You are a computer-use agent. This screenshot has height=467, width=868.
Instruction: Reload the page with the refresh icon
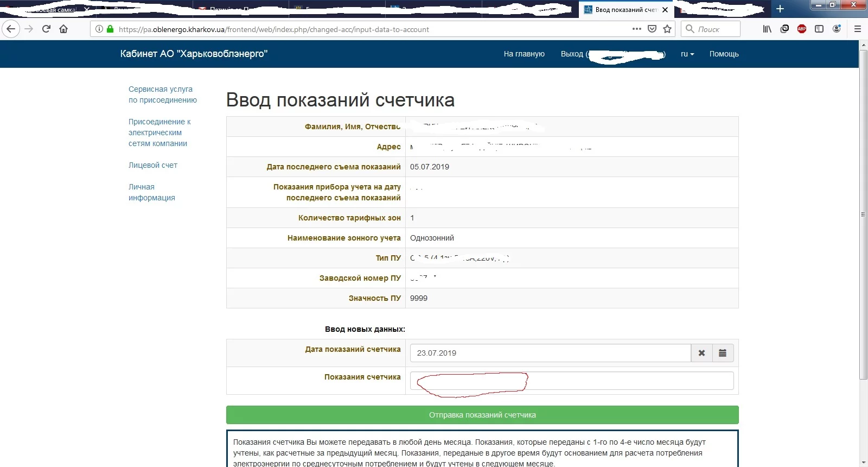pyautogui.click(x=47, y=29)
